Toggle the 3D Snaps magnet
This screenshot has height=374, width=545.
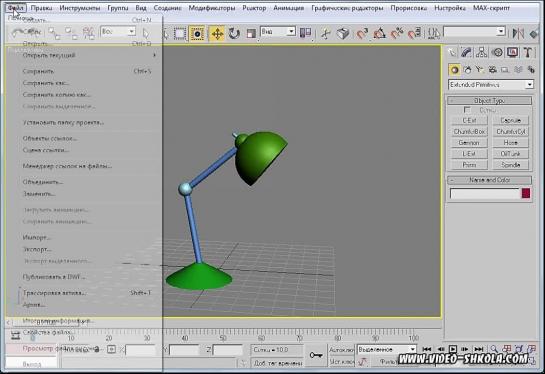362,34
